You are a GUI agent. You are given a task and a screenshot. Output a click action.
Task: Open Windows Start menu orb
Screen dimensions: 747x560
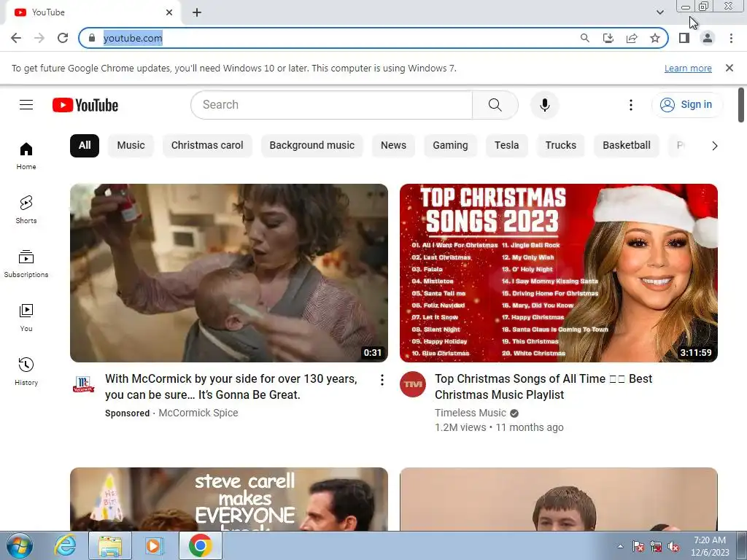click(x=20, y=545)
